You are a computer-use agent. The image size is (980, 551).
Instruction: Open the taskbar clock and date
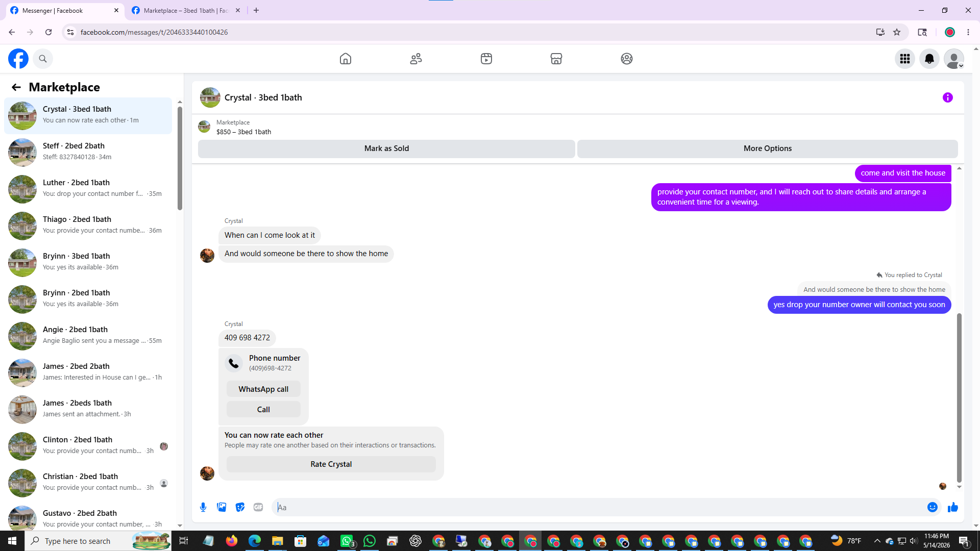[x=937, y=541]
